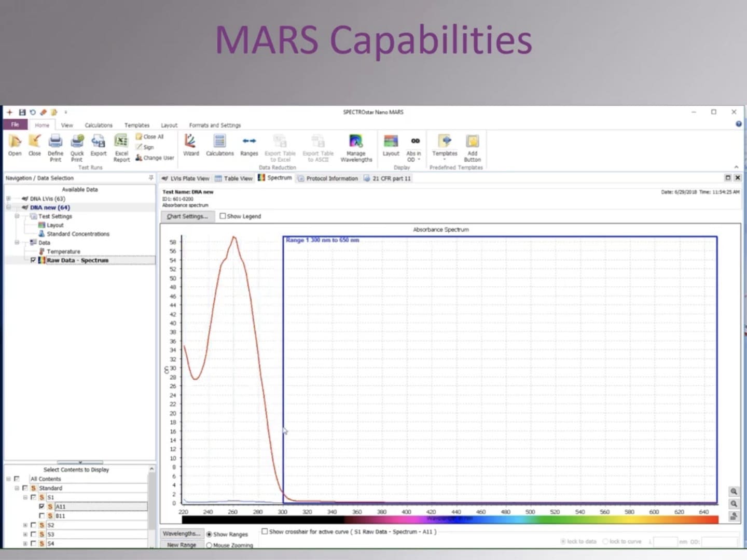Click the eraser icon in quick access toolbar

click(43, 112)
